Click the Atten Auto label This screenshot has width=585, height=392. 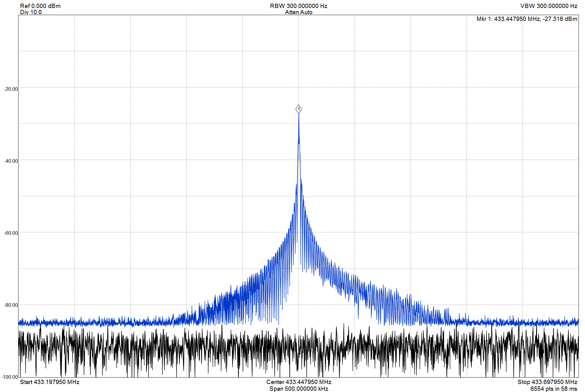coord(298,12)
